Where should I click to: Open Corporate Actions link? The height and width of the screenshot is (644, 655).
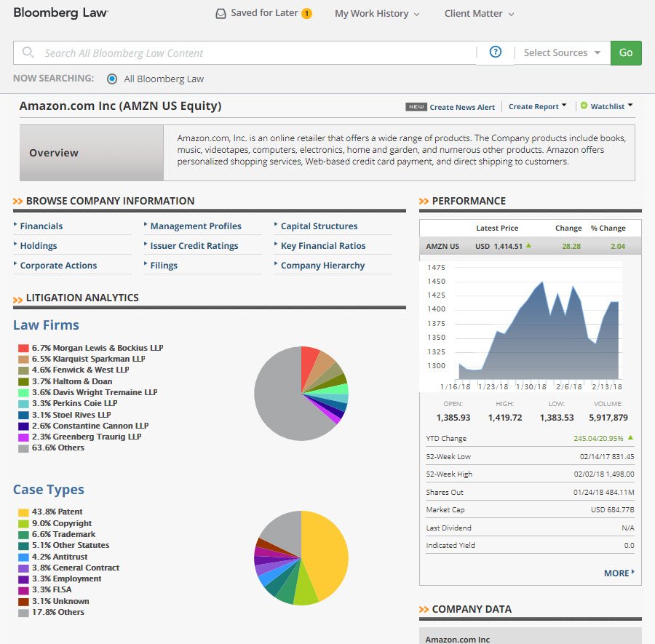tap(58, 265)
